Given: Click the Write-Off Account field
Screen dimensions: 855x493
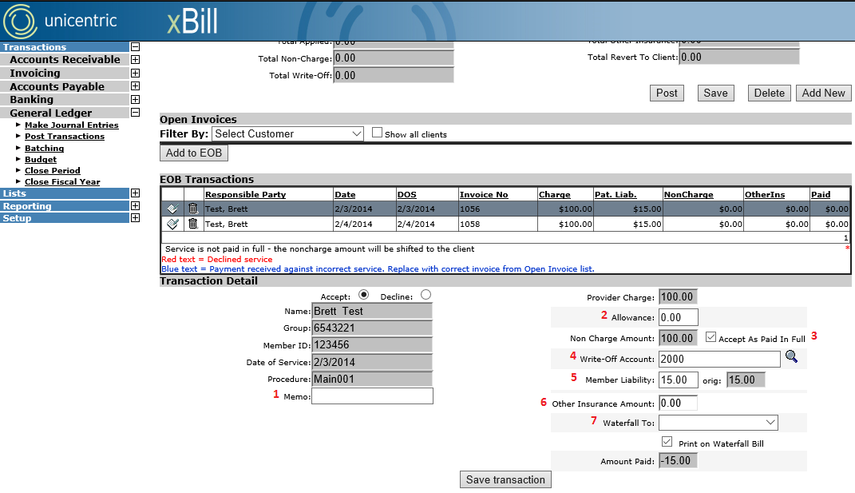Looking at the screenshot, I should click(x=720, y=359).
